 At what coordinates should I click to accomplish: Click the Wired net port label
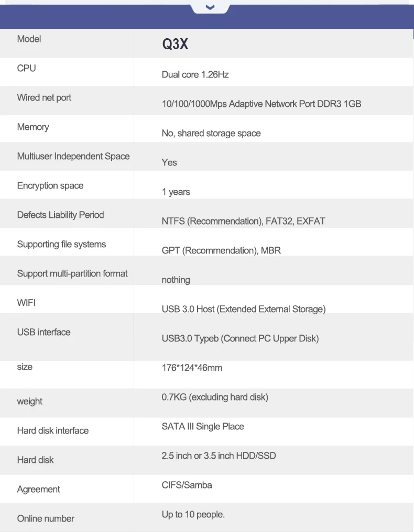44,98
